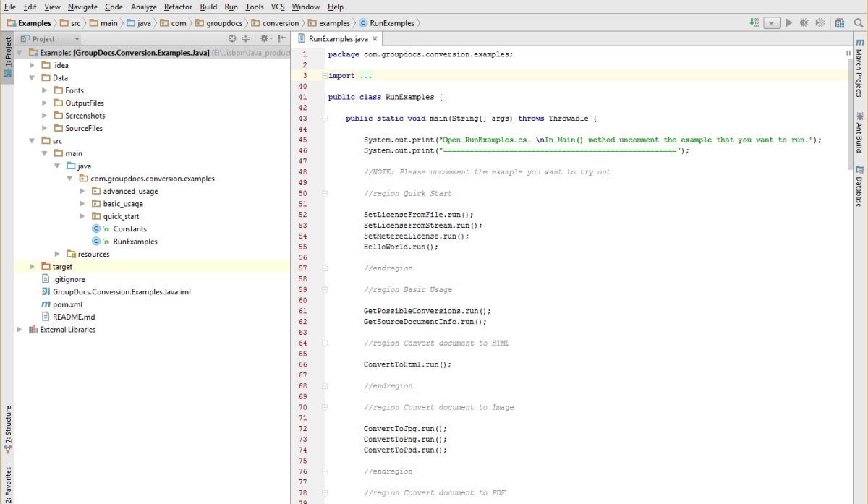Select the resources folder in tree
This screenshot has height=504, width=868.
tap(93, 254)
